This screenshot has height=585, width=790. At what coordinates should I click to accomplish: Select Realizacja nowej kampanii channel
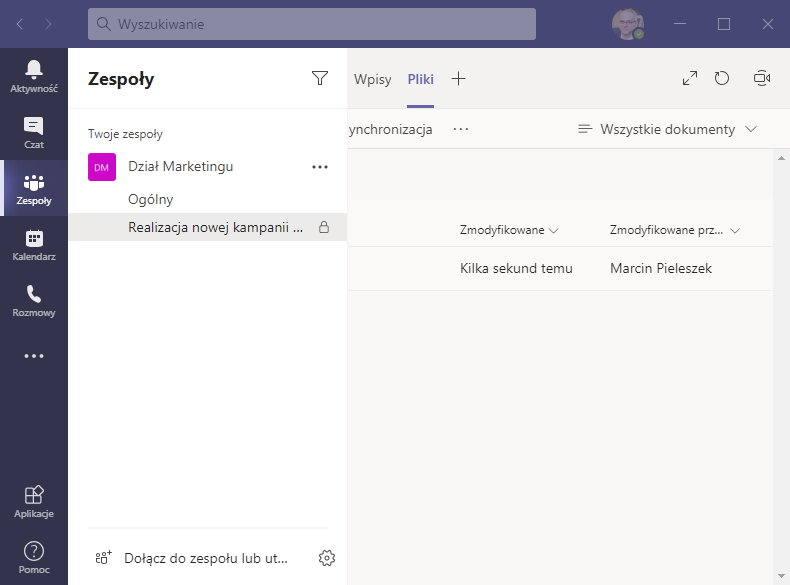click(x=208, y=227)
